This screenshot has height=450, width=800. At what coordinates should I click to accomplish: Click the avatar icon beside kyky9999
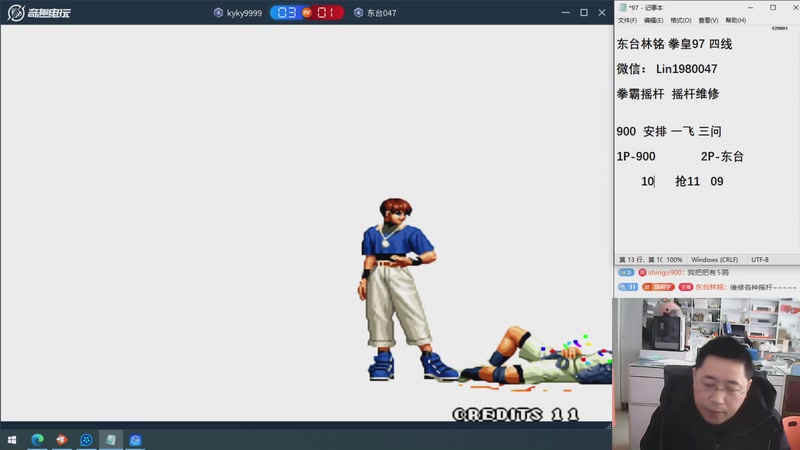click(x=218, y=13)
